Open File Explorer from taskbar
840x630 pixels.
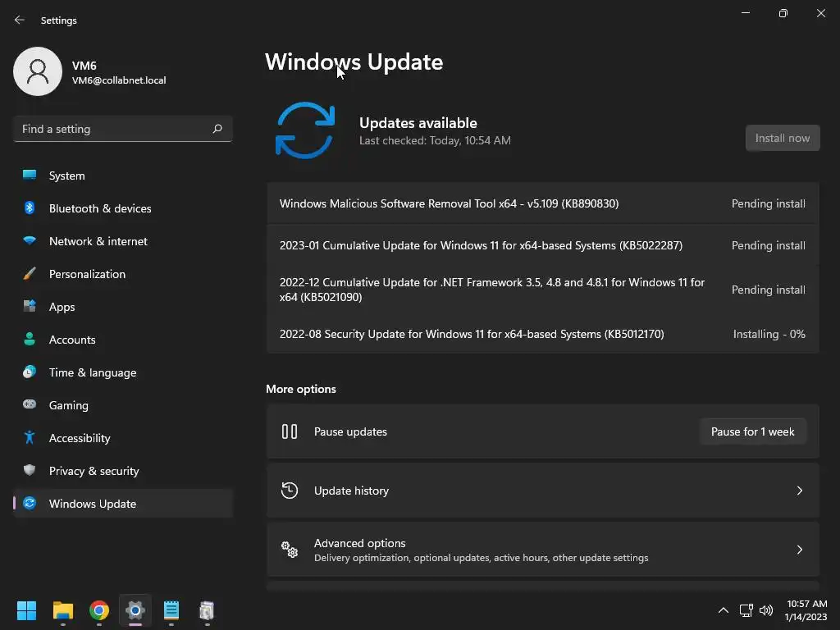(x=62, y=610)
